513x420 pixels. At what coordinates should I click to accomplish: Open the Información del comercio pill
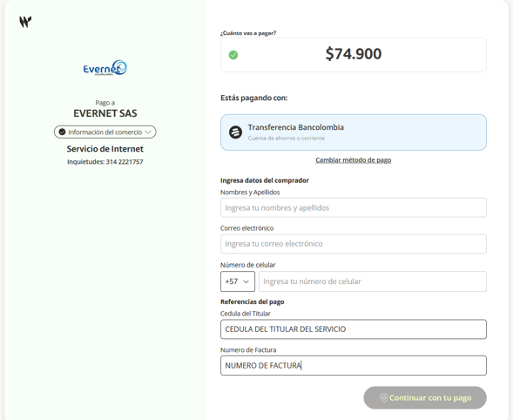tap(105, 132)
